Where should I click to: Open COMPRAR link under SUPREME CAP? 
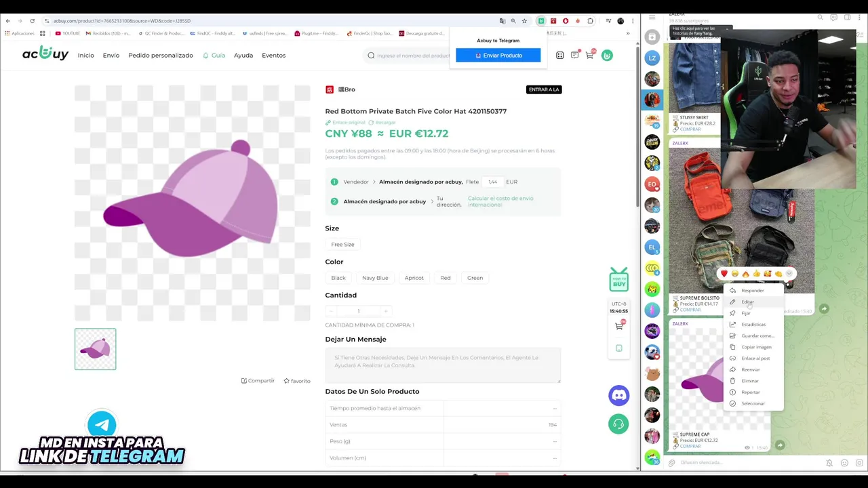690,446
